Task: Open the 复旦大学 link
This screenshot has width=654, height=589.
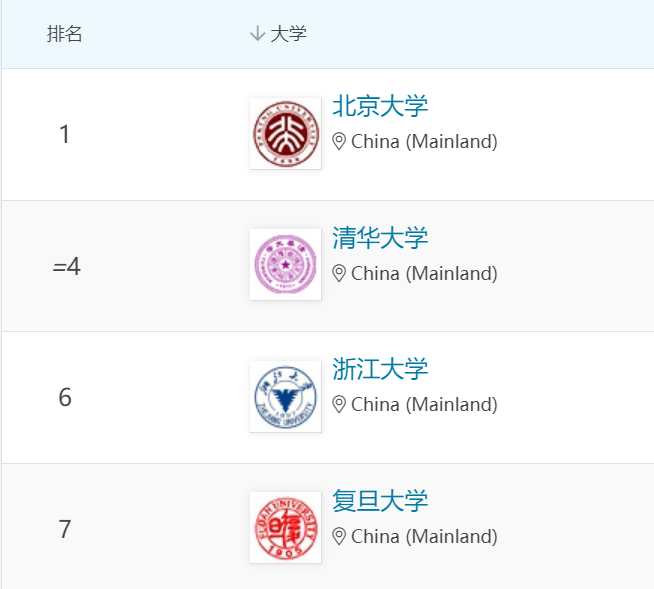Action: coord(380,501)
